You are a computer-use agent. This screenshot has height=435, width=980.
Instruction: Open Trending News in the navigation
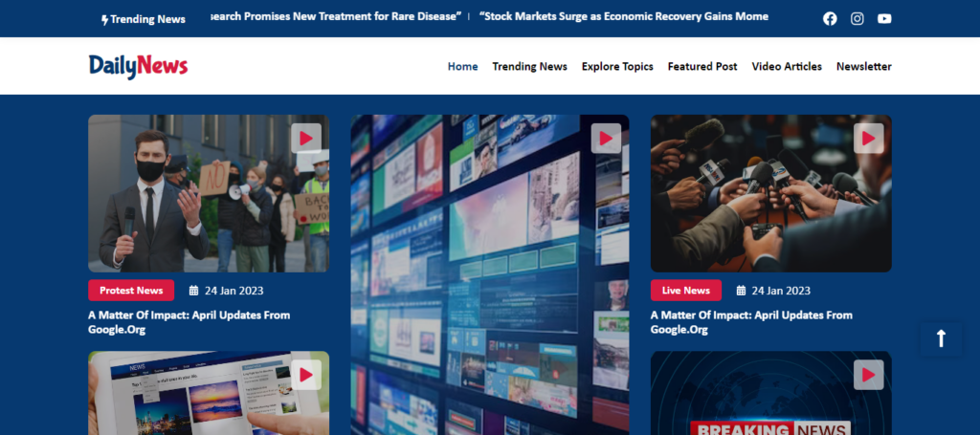(529, 67)
